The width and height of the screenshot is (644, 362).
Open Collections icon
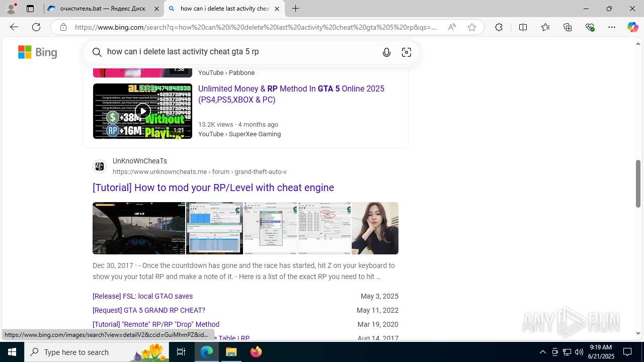point(568,27)
